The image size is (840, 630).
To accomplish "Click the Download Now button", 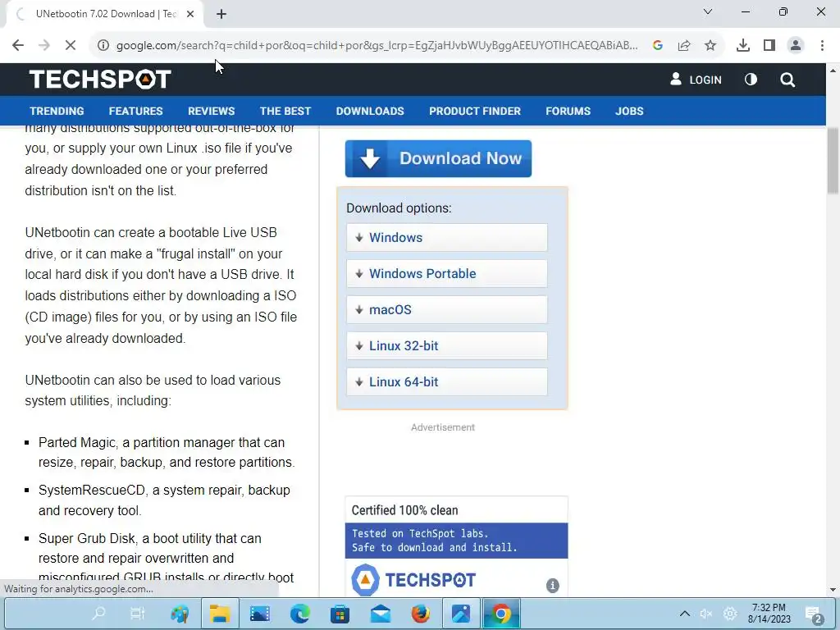I will point(438,158).
